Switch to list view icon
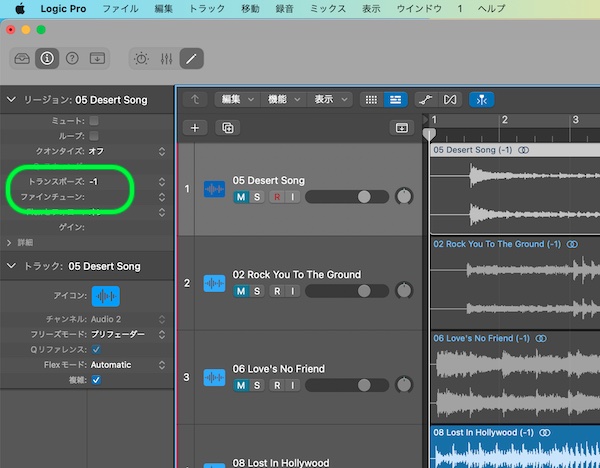The width and height of the screenshot is (600, 468). point(395,100)
